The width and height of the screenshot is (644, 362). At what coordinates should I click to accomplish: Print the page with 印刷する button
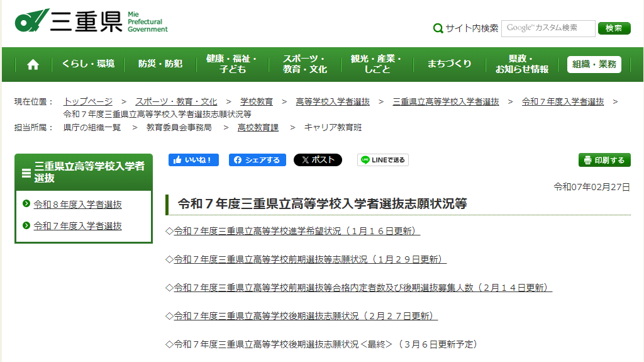pos(604,160)
